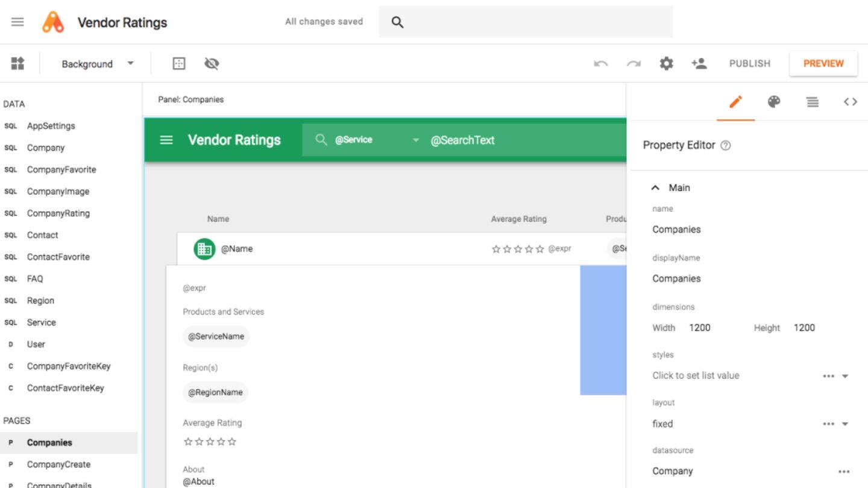Click the @ServiceName chip
Viewport: 868px width, 488px height.
216,336
